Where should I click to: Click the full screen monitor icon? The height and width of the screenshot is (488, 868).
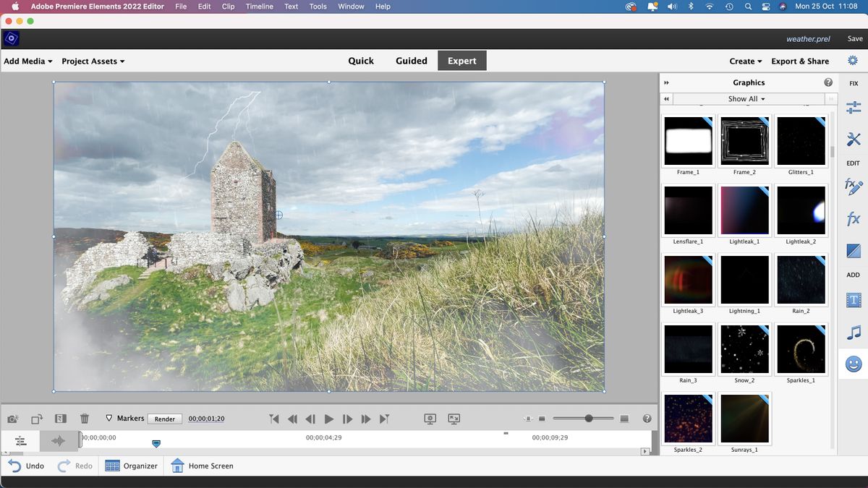[454, 419]
